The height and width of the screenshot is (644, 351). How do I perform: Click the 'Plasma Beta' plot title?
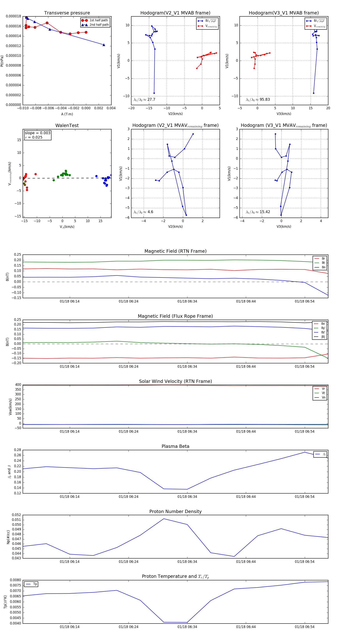click(175, 447)
